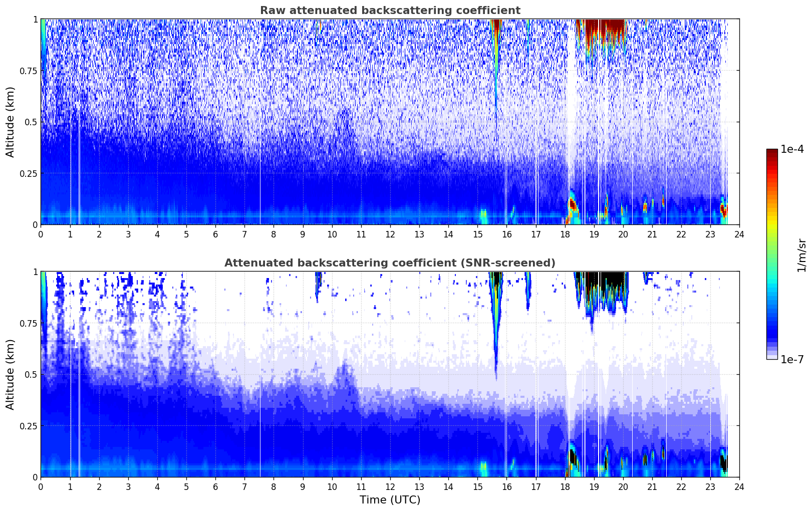The image size is (812, 511).
Task: Click the "0.5" altitude tick of the raw plot
Action: pos(31,122)
